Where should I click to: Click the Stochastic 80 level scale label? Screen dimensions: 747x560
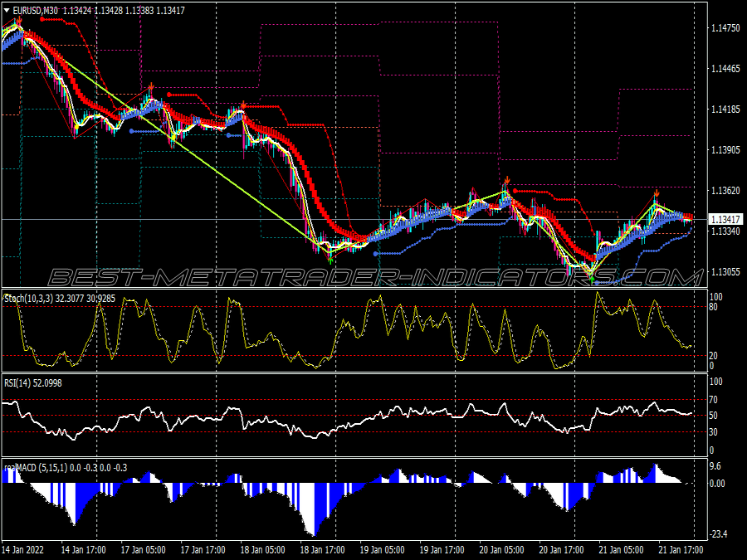pyautogui.click(x=713, y=307)
